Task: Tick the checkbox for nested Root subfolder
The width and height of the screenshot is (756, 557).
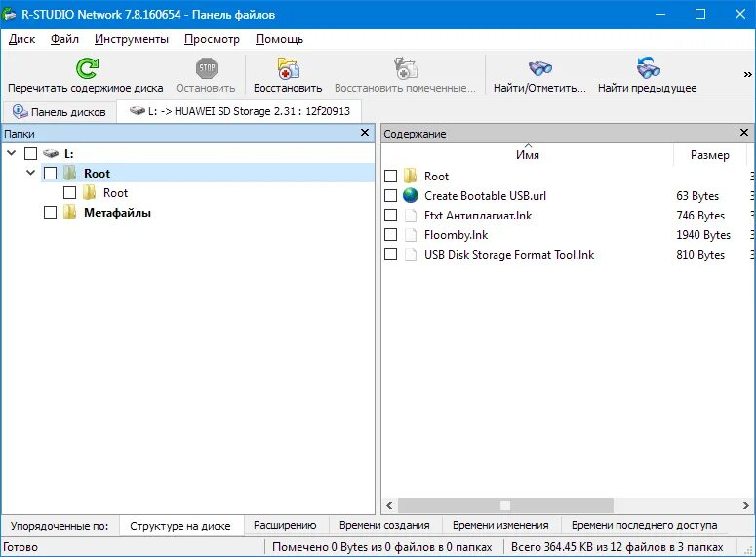Action: 70,193
